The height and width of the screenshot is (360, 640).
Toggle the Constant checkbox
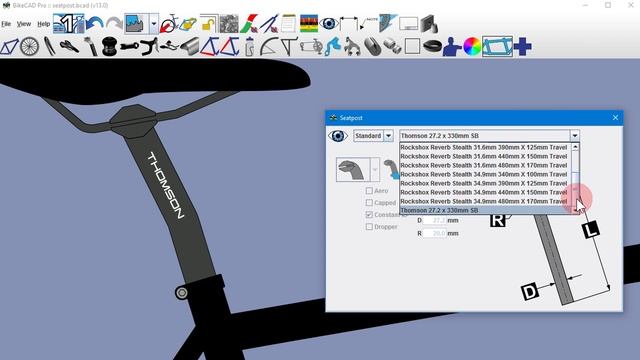pos(369,214)
